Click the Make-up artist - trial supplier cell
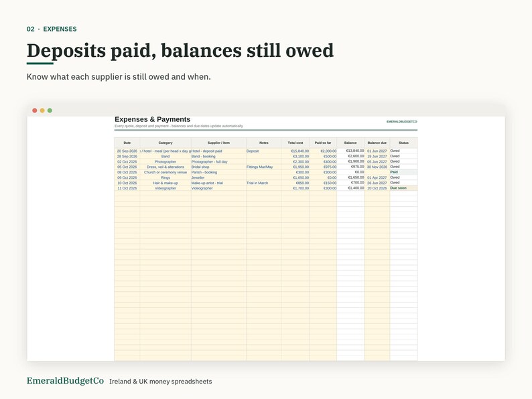Viewport: 532px width, 399px height. pos(218,183)
